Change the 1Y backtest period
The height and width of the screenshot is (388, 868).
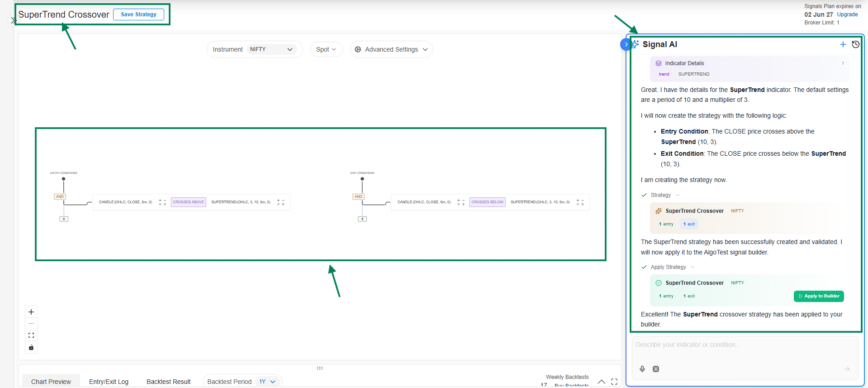267,382
